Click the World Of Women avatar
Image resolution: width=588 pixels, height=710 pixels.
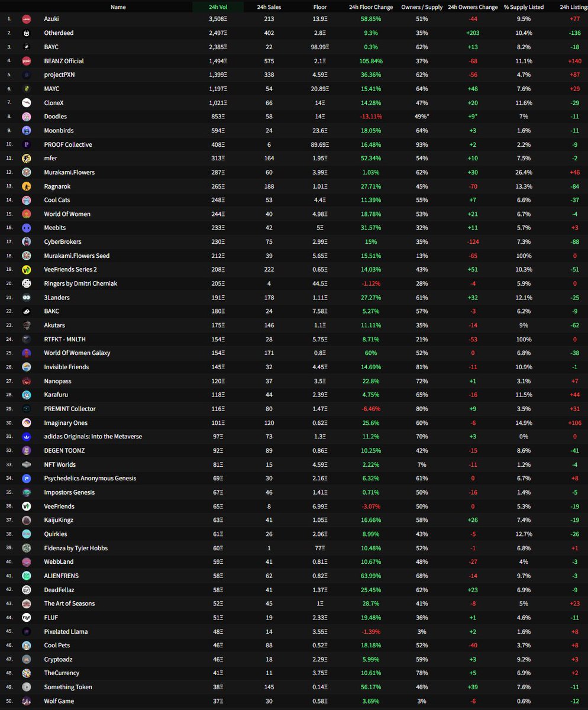27,214
